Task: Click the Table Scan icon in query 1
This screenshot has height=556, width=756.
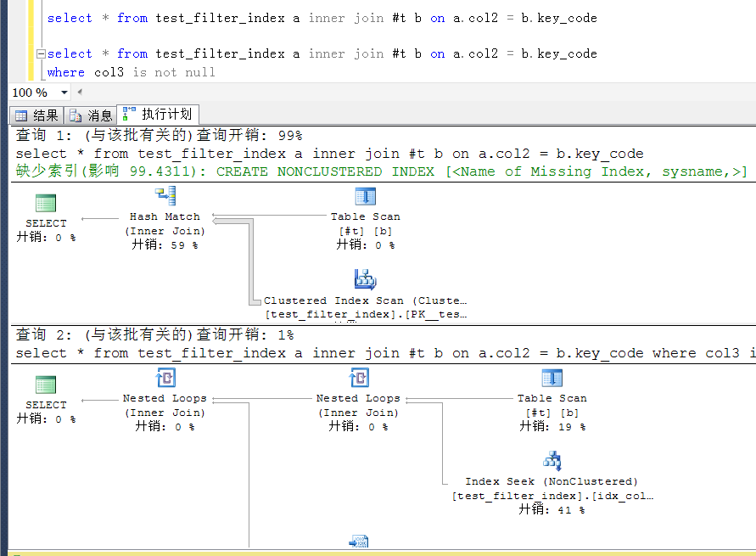Action: point(365,196)
